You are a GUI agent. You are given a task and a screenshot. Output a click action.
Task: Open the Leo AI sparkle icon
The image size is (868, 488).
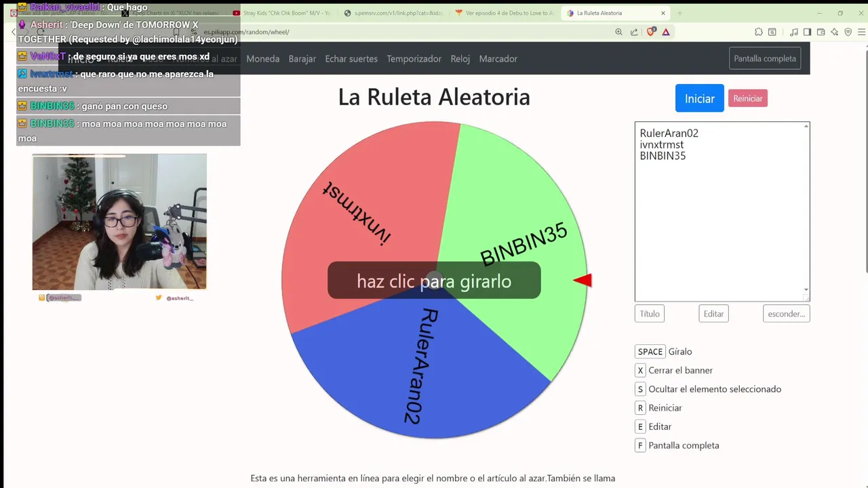coord(834,32)
